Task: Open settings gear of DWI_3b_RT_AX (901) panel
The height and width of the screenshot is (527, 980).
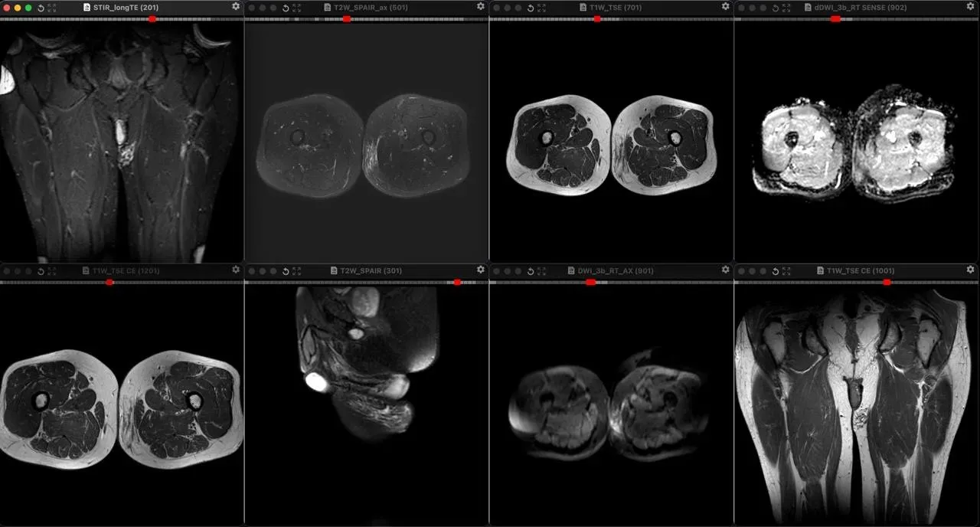Action: (x=726, y=270)
